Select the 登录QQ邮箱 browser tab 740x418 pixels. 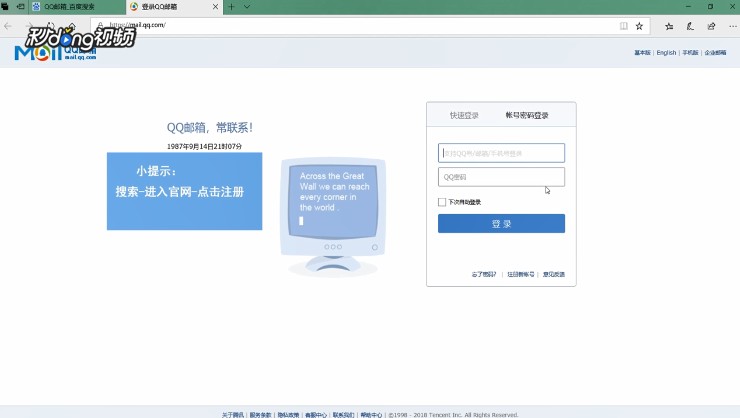tap(175, 7)
